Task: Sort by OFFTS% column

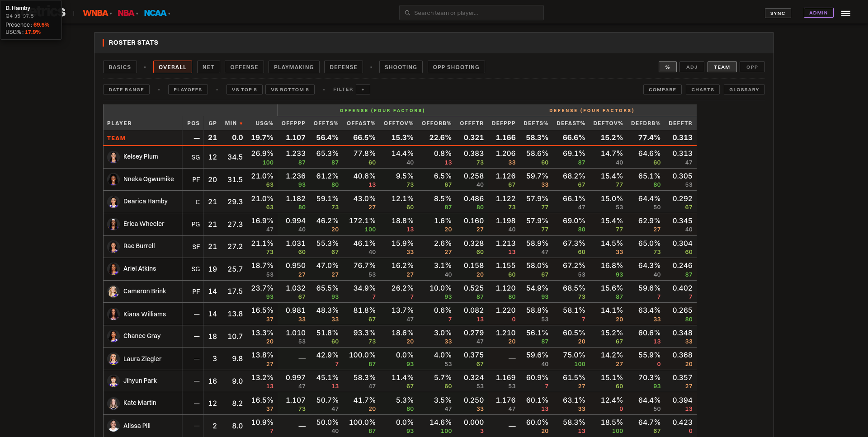Action: coord(326,123)
